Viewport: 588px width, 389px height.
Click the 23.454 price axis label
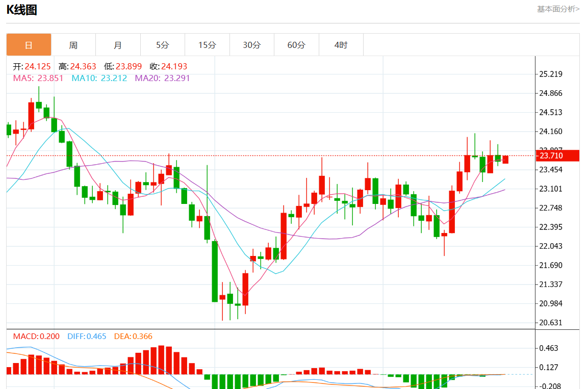(550, 169)
